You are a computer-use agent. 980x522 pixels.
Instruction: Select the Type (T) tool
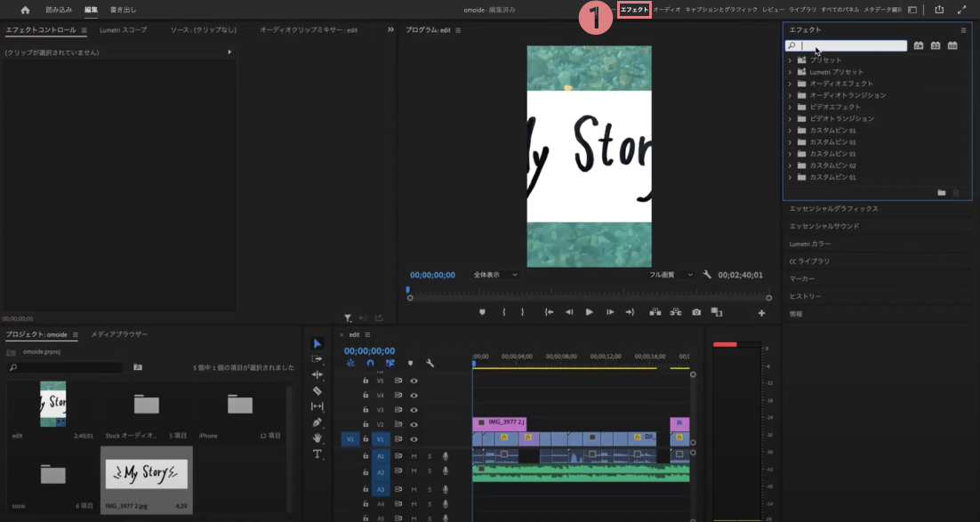pyautogui.click(x=317, y=454)
